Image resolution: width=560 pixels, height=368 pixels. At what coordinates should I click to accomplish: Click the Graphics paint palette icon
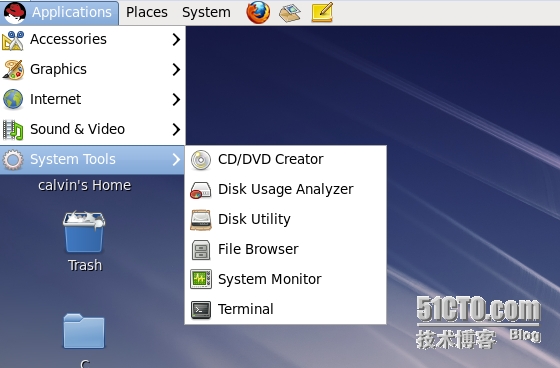tap(13, 69)
